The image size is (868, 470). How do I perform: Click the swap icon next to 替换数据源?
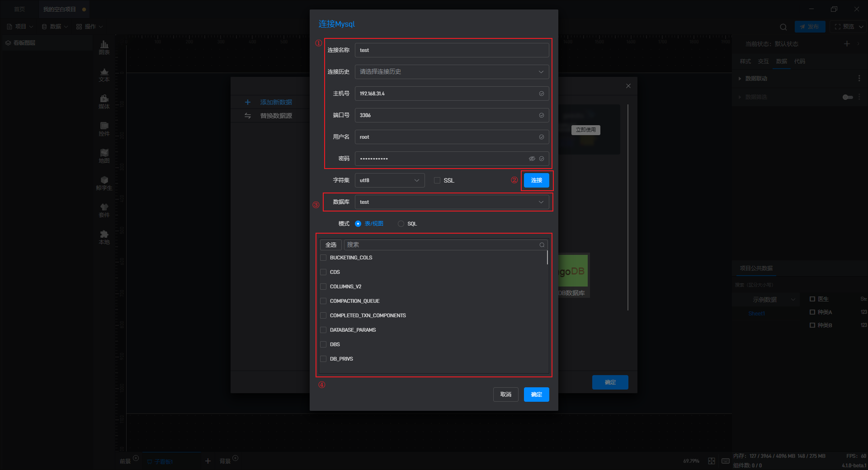(247, 116)
